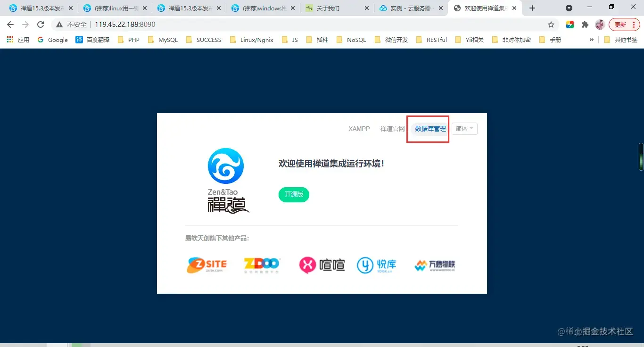Open the ZSITE product logo
This screenshot has height=347, width=644.
pyautogui.click(x=206, y=265)
